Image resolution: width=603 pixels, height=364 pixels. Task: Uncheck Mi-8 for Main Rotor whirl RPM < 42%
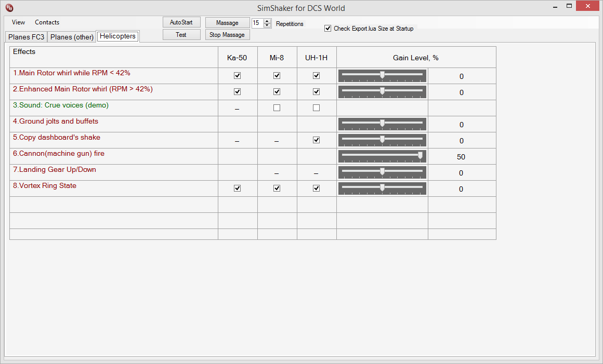tap(277, 76)
